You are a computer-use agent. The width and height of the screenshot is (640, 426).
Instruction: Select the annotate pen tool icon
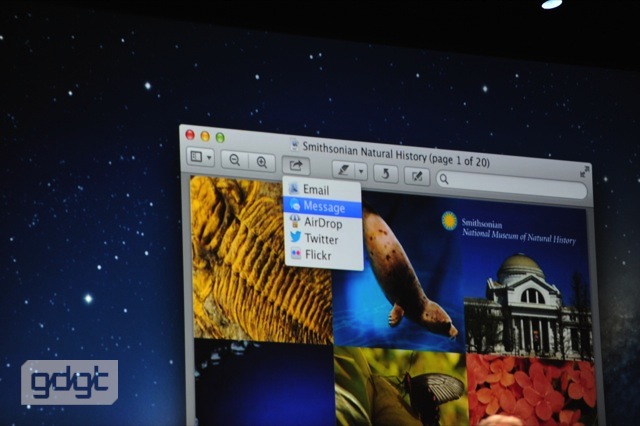click(344, 170)
